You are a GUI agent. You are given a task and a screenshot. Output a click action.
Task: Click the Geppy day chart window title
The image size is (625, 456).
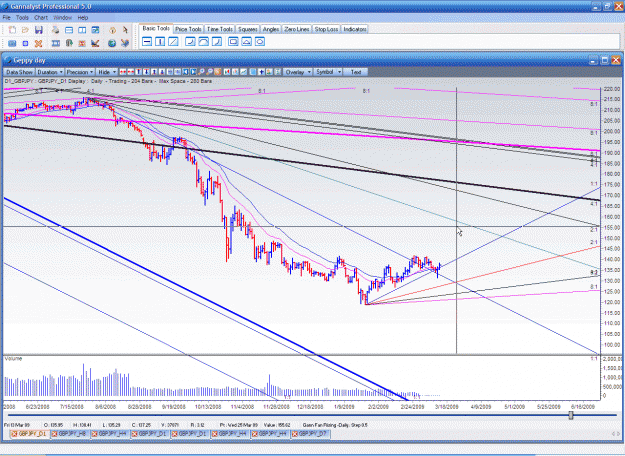29,60
